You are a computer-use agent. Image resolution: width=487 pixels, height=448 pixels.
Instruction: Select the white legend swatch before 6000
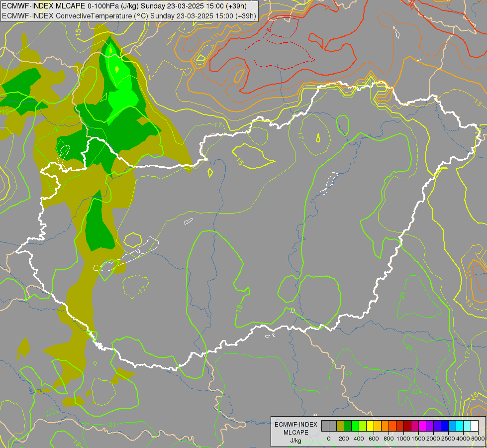[x=475, y=426]
